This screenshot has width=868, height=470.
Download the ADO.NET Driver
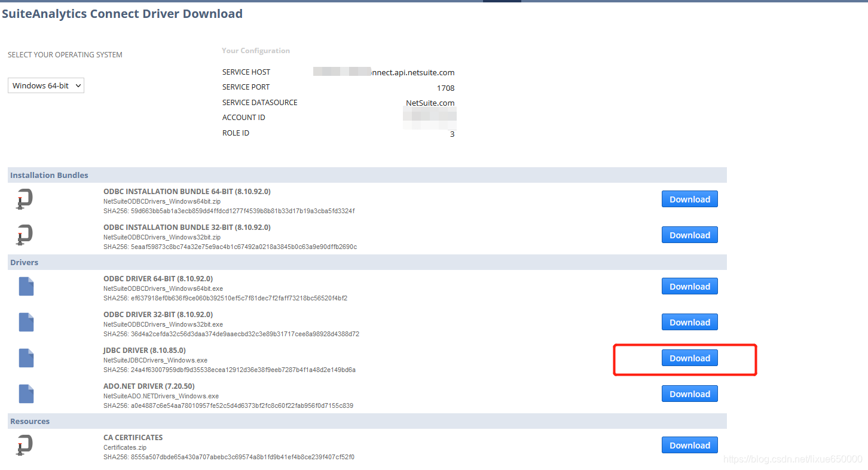coord(689,394)
